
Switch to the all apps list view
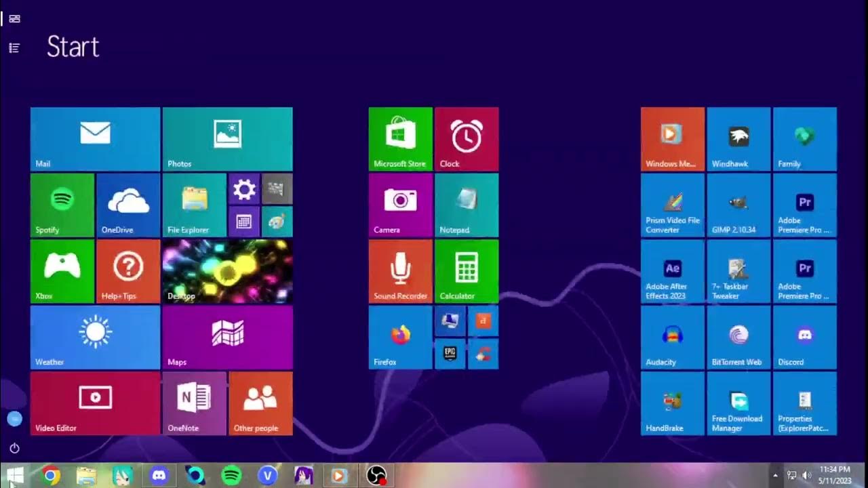click(14, 48)
